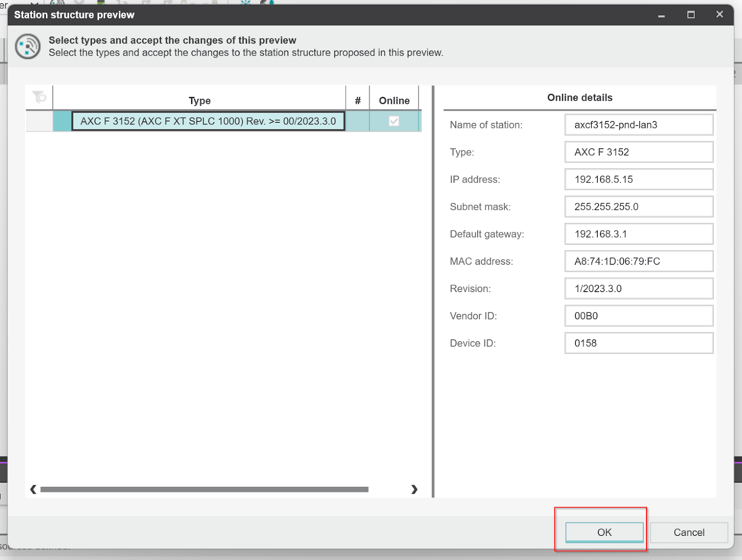Minimize the Station structure preview dialog

(x=661, y=15)
